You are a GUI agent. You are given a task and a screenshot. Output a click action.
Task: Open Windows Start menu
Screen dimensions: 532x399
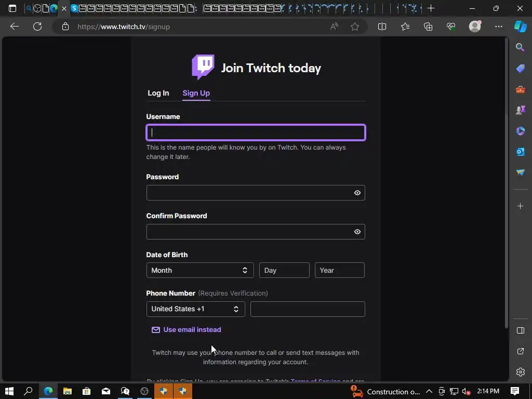click(9, 391)
